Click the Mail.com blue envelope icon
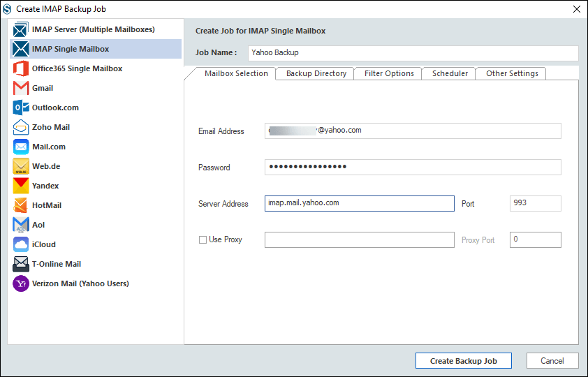Image resolution: width=588 pixels, height=377 pixels. (21, 147)
